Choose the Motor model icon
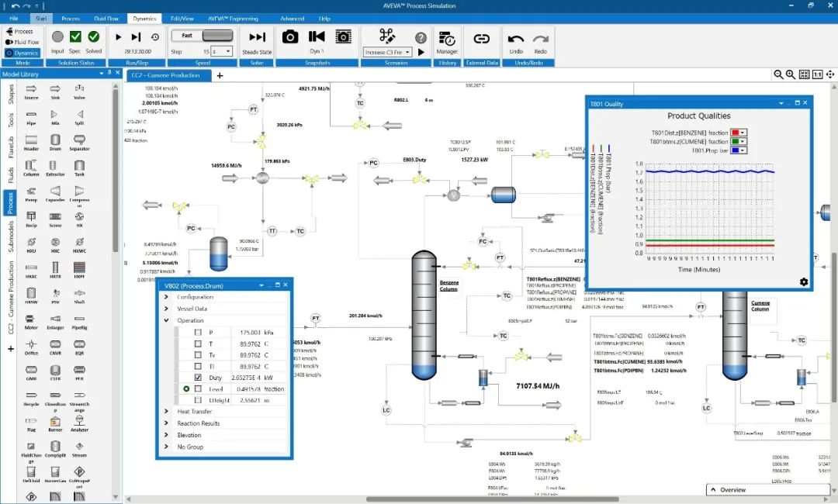 click(31, 321)
